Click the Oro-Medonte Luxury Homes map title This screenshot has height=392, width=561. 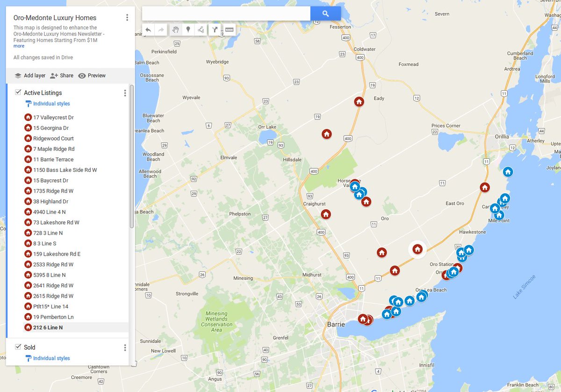(55, 18)
